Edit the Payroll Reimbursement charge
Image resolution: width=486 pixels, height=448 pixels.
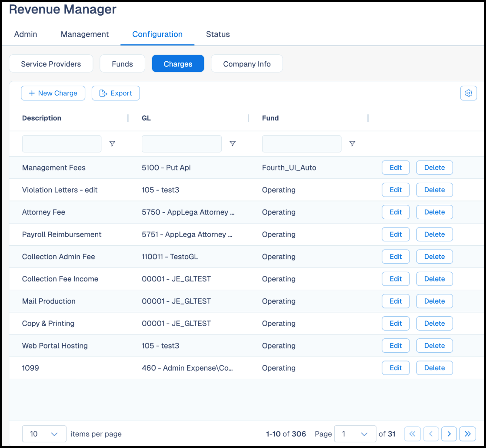pos(396,234)
